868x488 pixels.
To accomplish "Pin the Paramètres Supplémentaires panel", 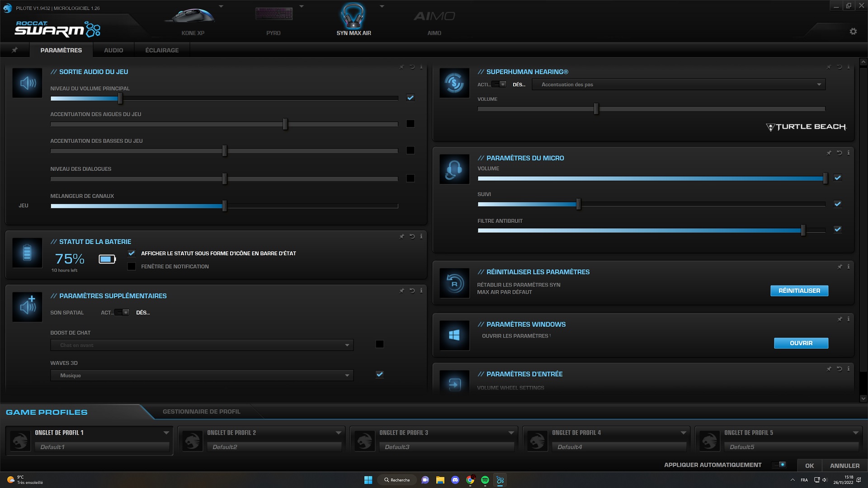I will 401,291.
